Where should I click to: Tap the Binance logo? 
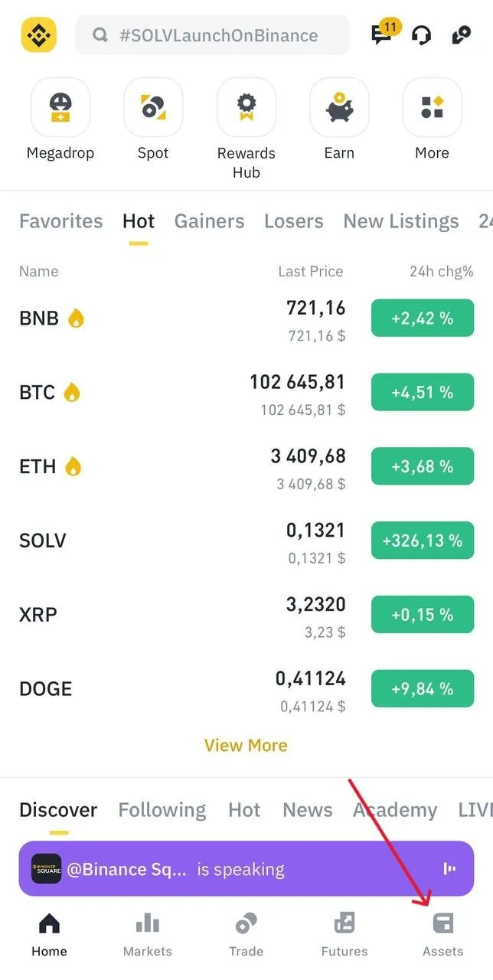point(38,34)
